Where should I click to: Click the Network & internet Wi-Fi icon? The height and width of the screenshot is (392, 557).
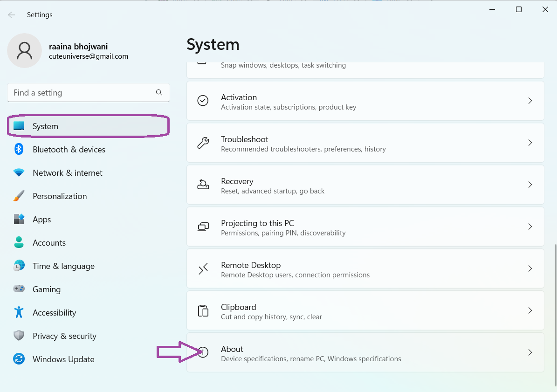pos(19,173)
